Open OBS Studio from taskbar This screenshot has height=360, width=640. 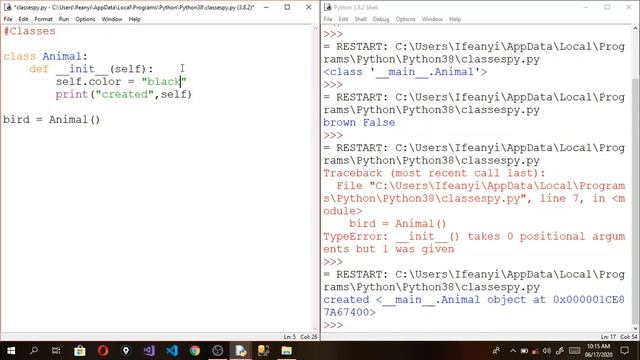pos(218,351)
